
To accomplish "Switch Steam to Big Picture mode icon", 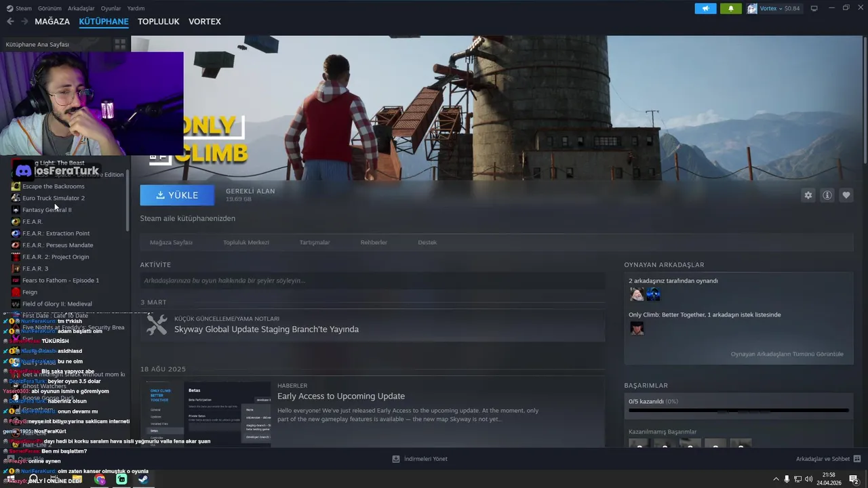I will (814, 8).
